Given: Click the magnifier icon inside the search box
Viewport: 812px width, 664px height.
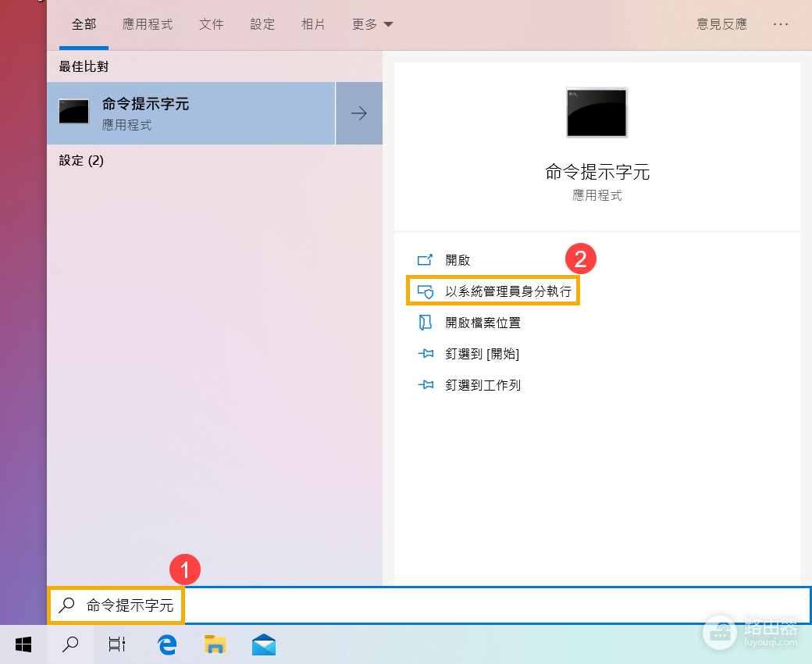Looking at the screenshot, I should 67,605.
